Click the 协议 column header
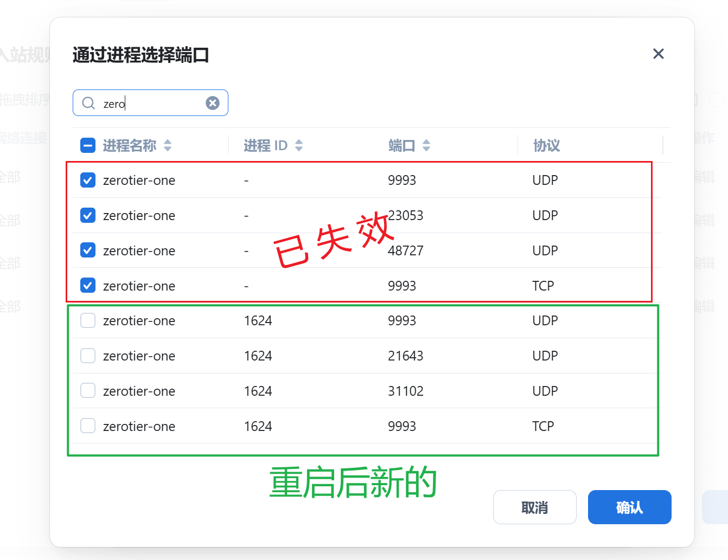Viewport: 728px width, 560px height. [546, 145]
